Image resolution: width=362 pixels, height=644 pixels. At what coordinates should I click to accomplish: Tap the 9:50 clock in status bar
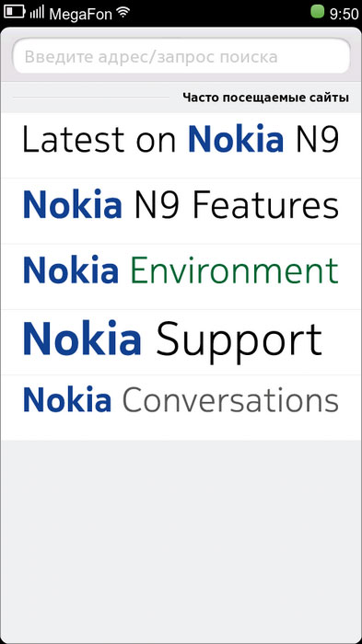(344, 14)
